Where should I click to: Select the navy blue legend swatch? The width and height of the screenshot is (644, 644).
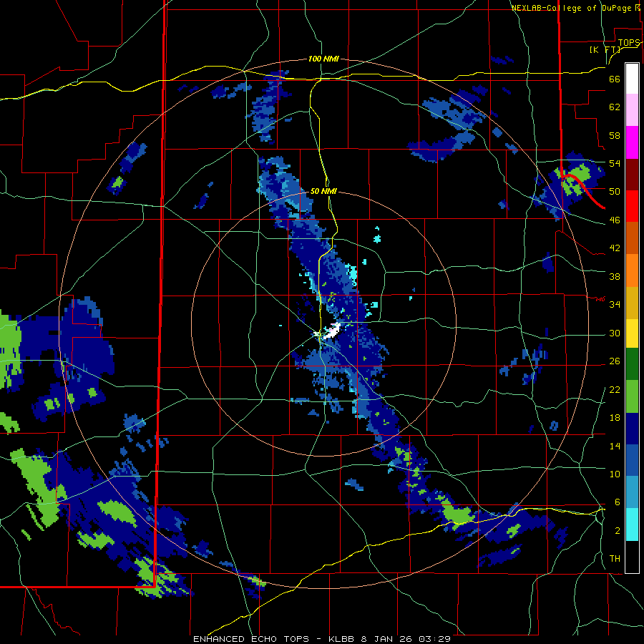coord(632,429)
